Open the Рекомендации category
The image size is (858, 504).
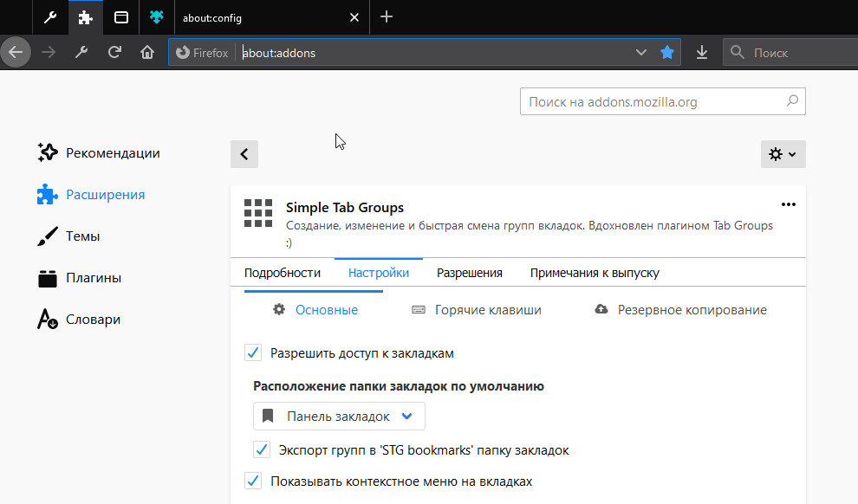(x=99, y=153)
